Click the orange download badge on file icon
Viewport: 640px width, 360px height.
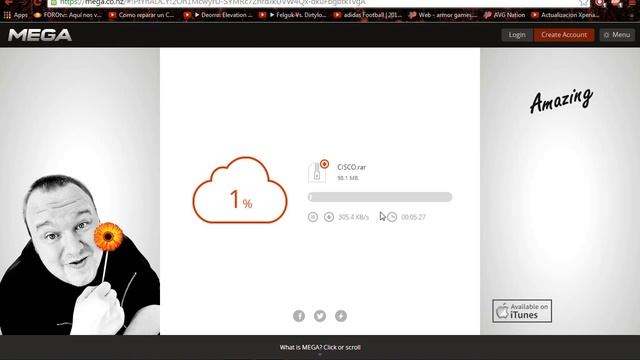324,164
